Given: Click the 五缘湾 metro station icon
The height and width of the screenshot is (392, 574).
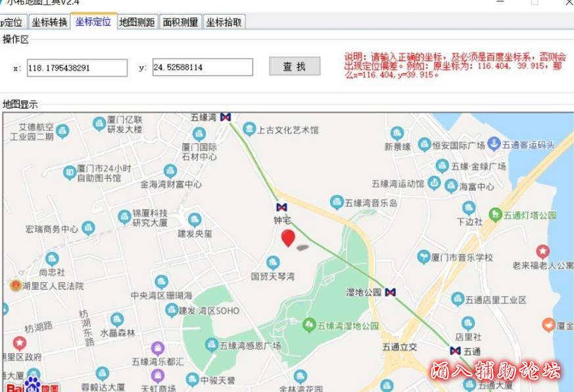Looking at the screenshot, I should [x=226, y=117].
